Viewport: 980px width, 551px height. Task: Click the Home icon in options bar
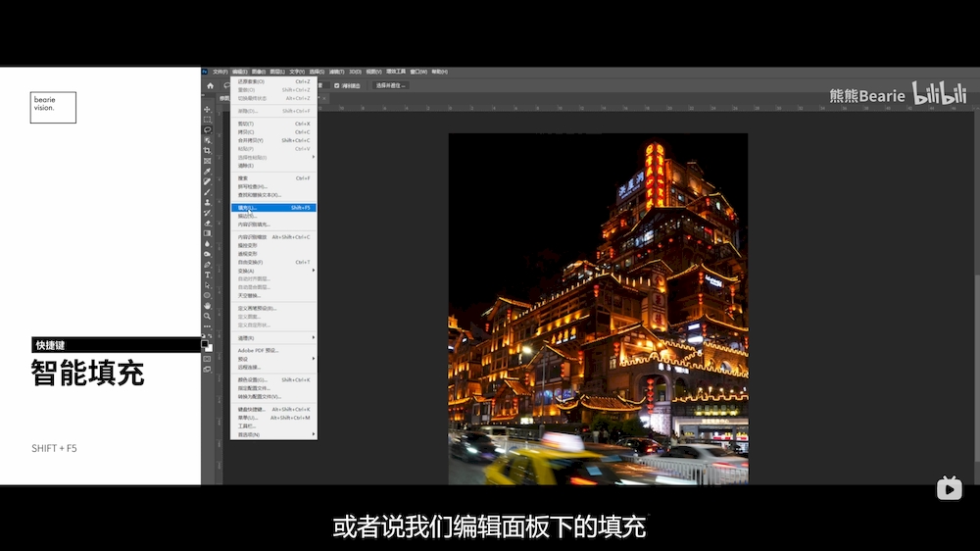pos(210,85)
